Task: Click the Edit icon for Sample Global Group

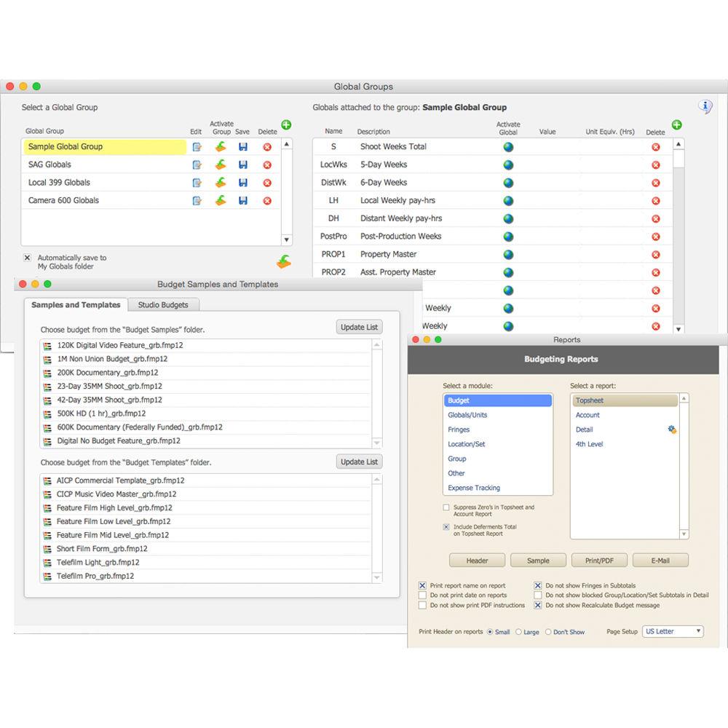Action: (195, 146)
